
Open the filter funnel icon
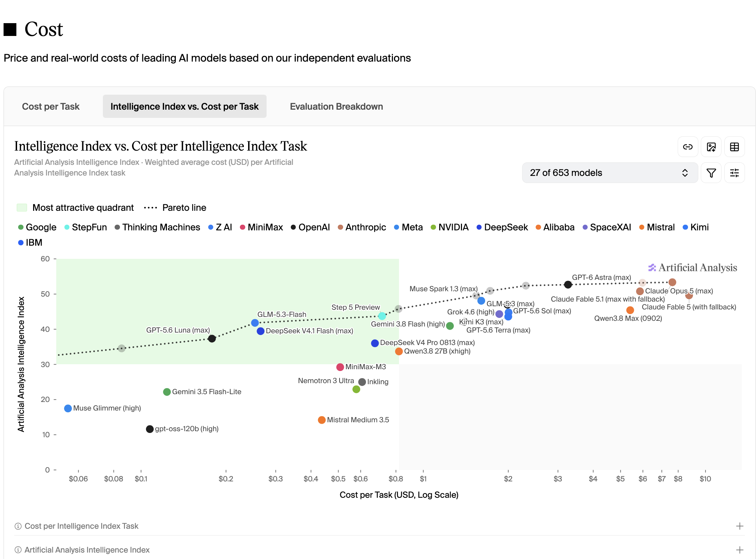[x=711, y=173]
